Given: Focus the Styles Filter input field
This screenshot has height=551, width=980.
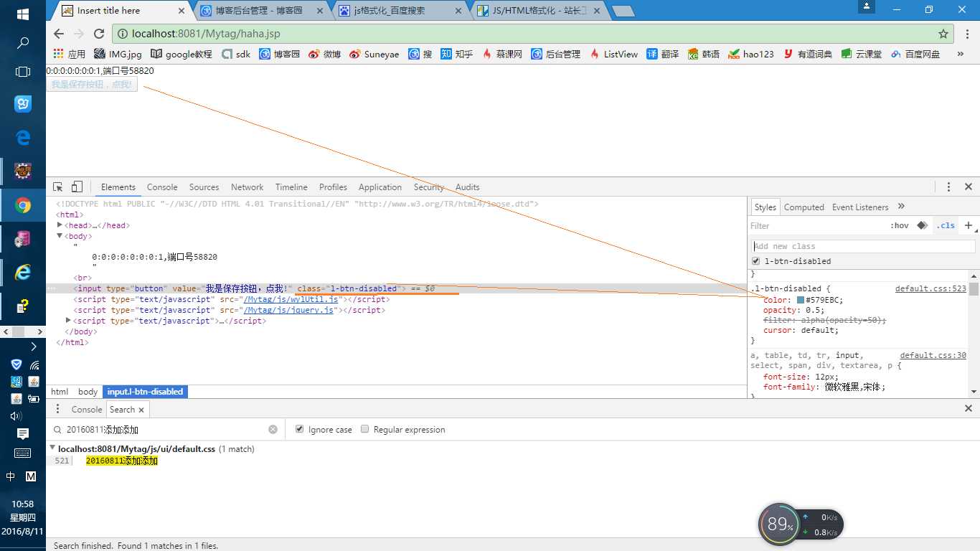Looking at the screenshot, I should point(818,225).
